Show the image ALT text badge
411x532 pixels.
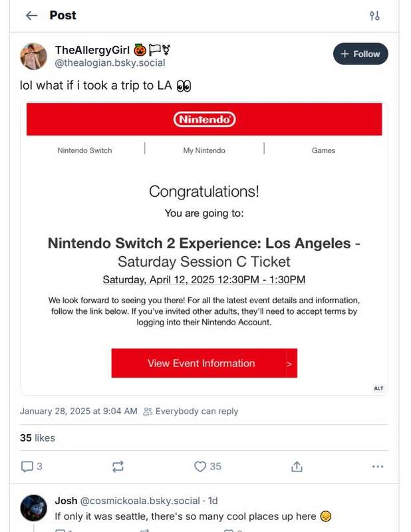(378, 388)
